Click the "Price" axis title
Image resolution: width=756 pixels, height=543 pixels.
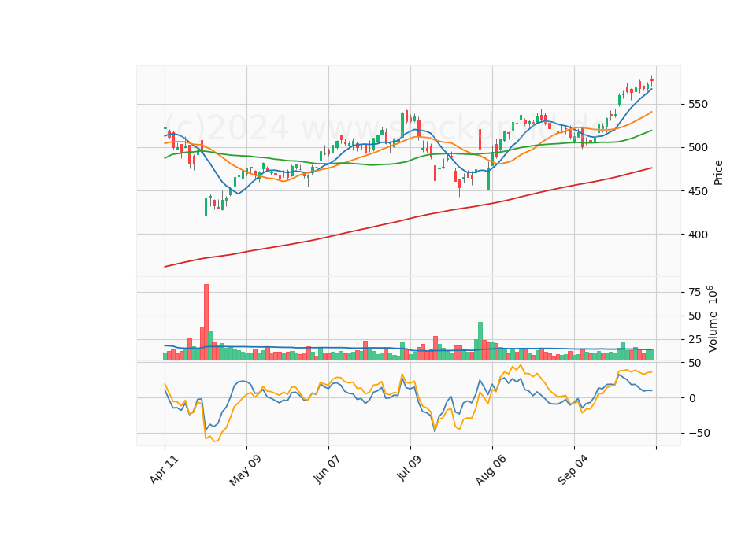[x=718, y=172]
